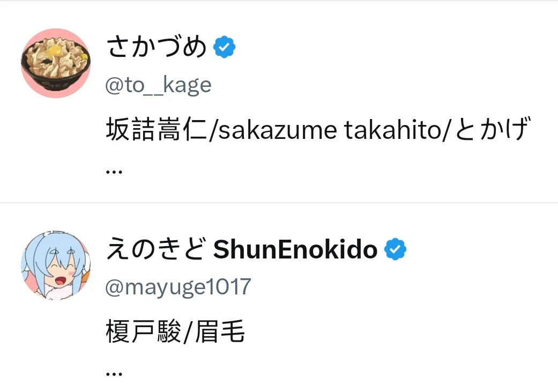Click the smiling face in the anime avatar
558x392 pixels.
61,273
